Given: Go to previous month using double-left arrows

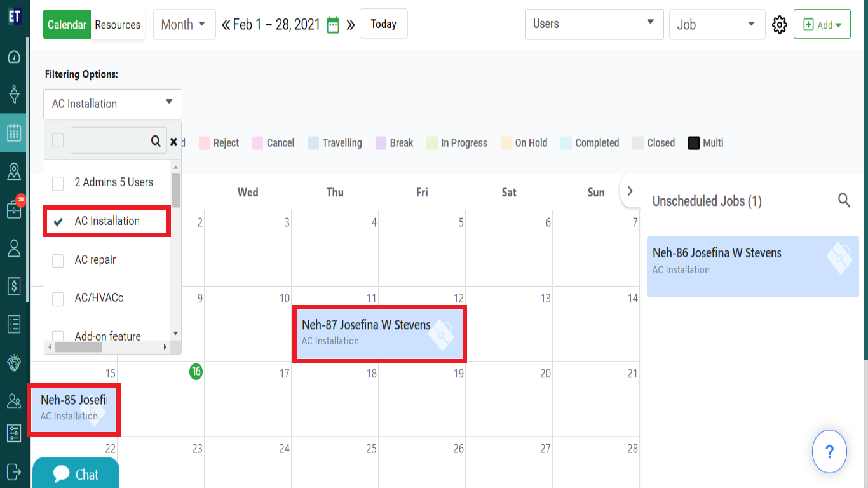Looking at the screenshot, I should point(226,25).
